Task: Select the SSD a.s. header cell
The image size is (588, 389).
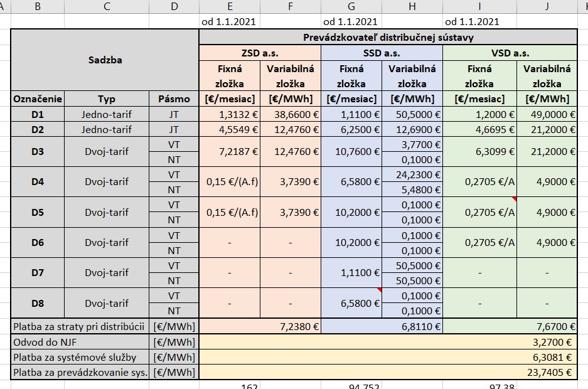Action: [x=382, y=53]
